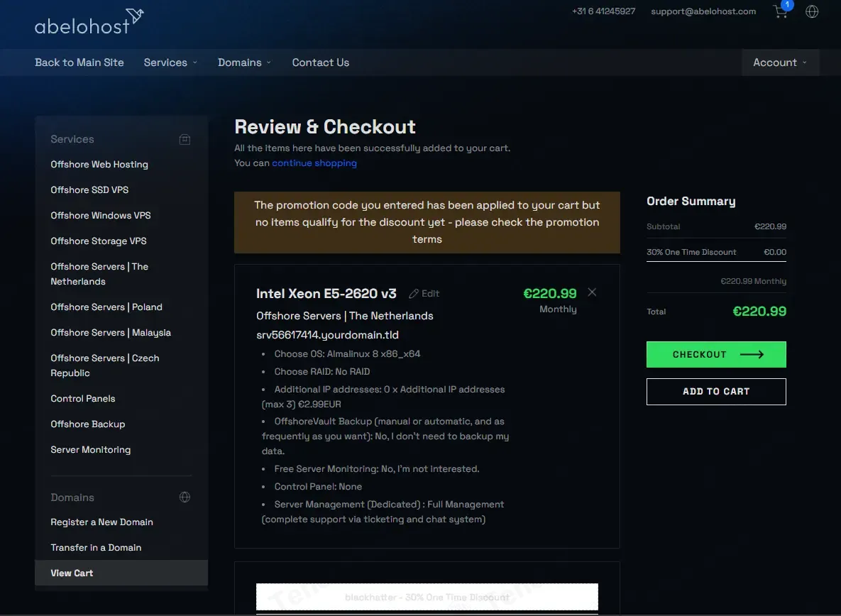Select Offshore Servers The Netherlands in sidebar
841x616 pixels.
tap(99, 274)
